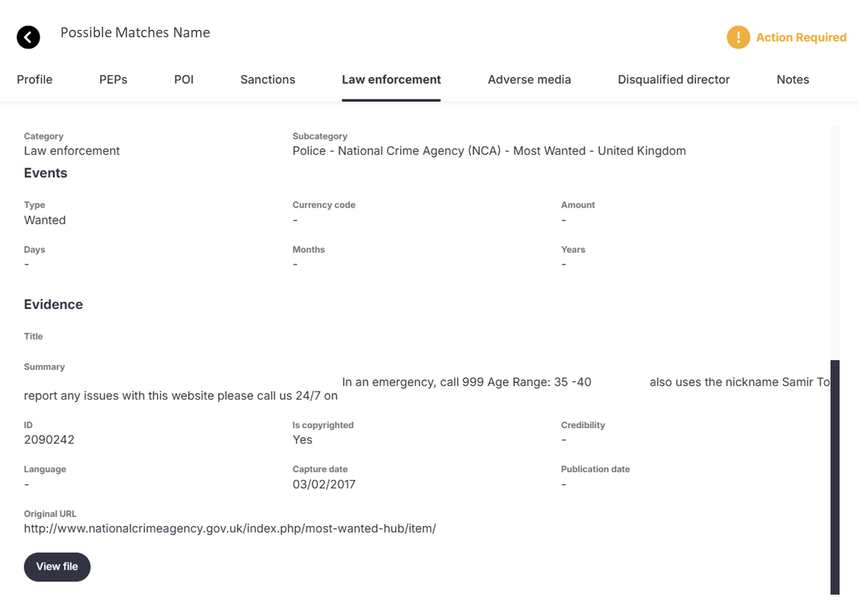Image resolution: width=859 pixels, height=616 pixels.
Task: Click the vertical scrollbar thumb
Action: click(835, 477)
